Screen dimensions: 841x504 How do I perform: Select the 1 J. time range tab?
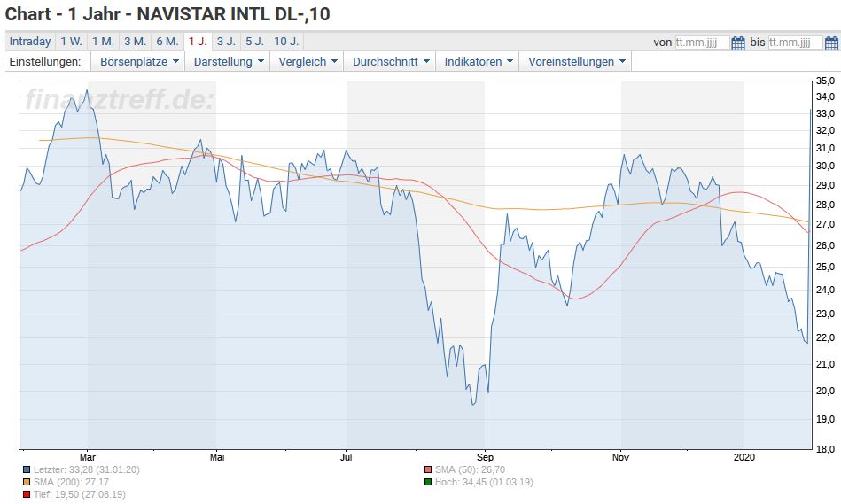[198, 42]
